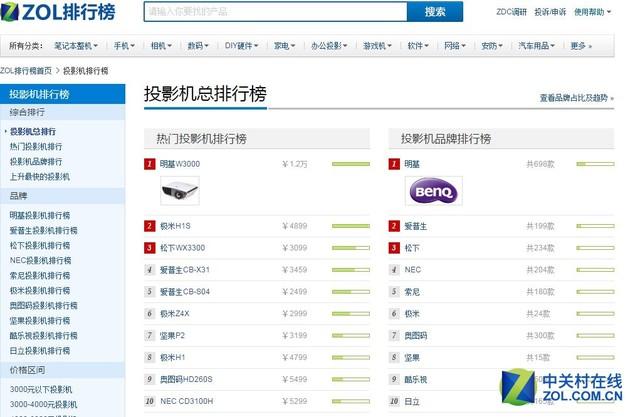The width and height of the screenshot is (640, 417).
Task: Open 坚果P2 product link
Action: click(x=172, y=335)
